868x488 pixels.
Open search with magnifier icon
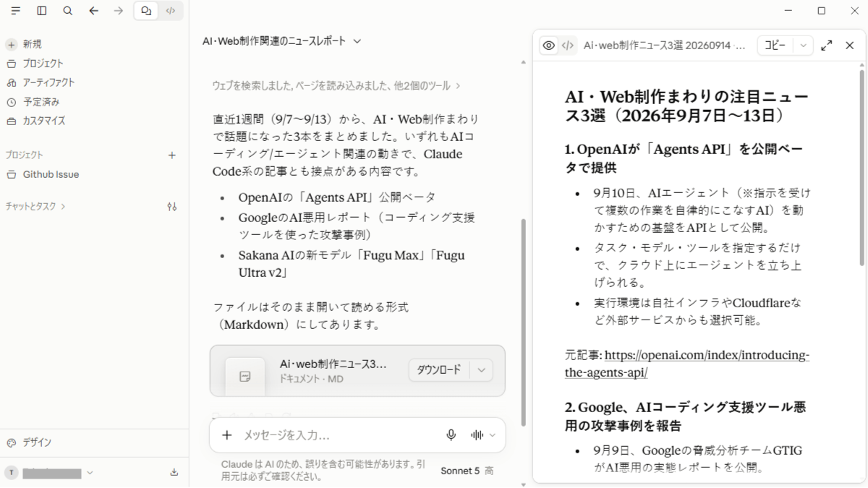tap(67, 11)
